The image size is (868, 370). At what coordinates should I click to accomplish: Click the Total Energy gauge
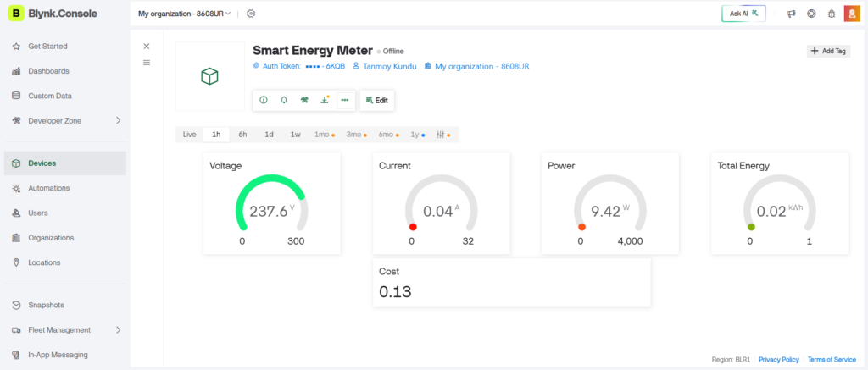pos(780,203)
